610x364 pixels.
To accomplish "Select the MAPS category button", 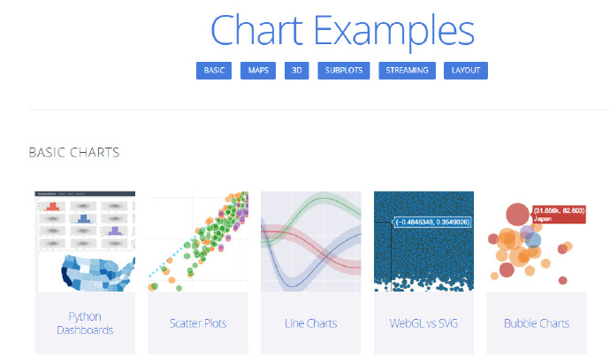I will pos(258,71).
